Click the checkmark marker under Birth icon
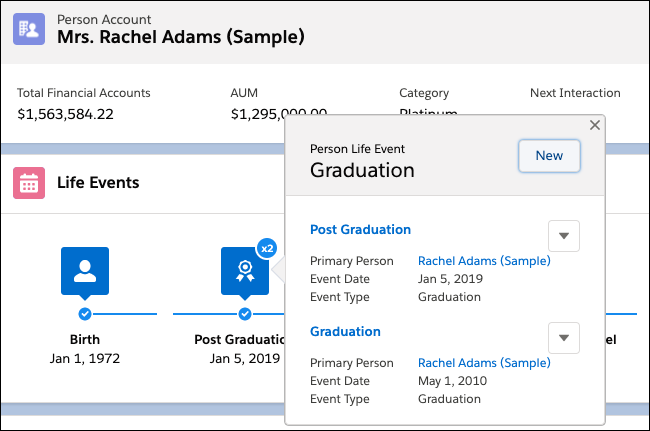The height and width of the screenshot is (431, 650). (x=85, y=313)
